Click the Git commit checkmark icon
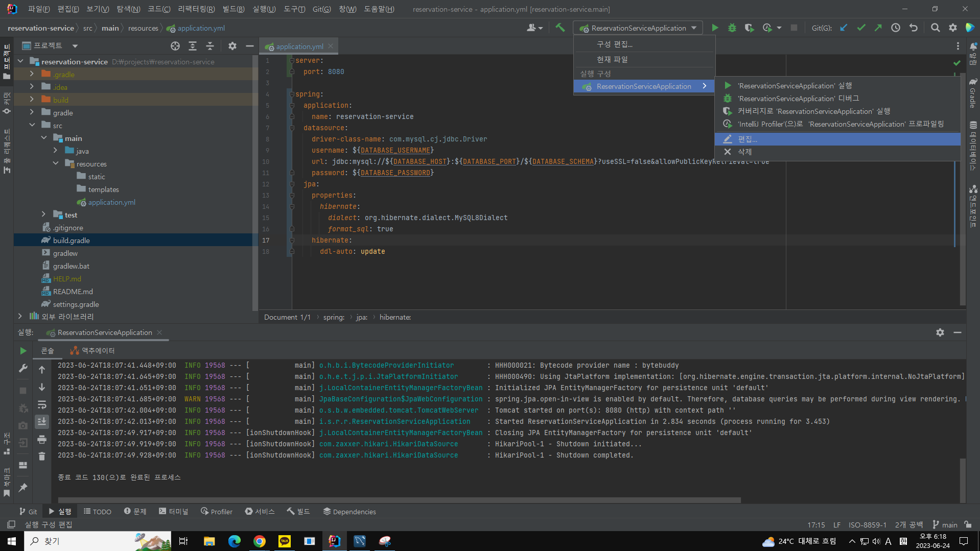This screenshot has width=980, height=551. click(861, 28)
